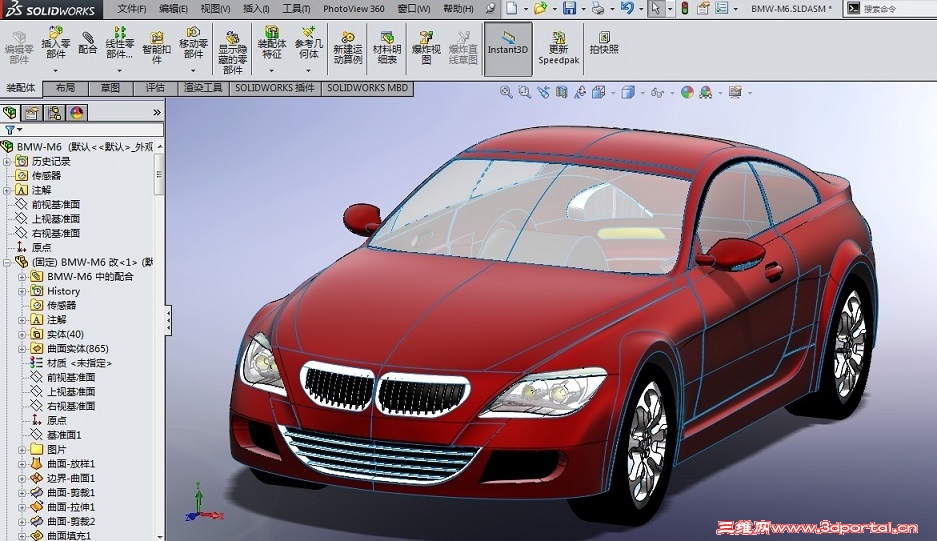Open the 工具(T) menu

tap(296, 8)
